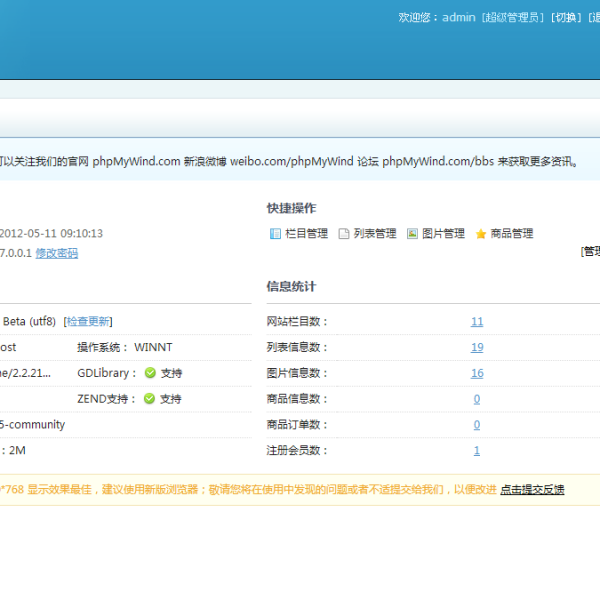Click the 注册会员数 label
Viewport: 600px width, 600px height.
pyautogui.click(x=297, y=450)
